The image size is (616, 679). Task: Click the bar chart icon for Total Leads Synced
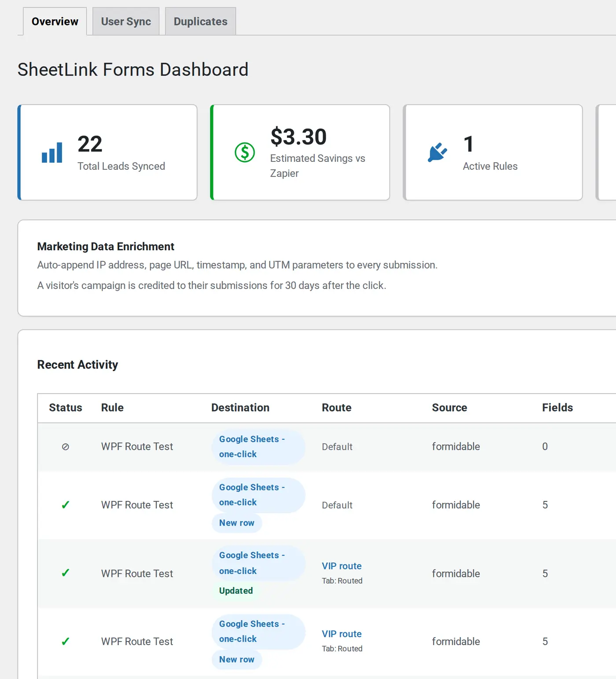click(52, 153)
